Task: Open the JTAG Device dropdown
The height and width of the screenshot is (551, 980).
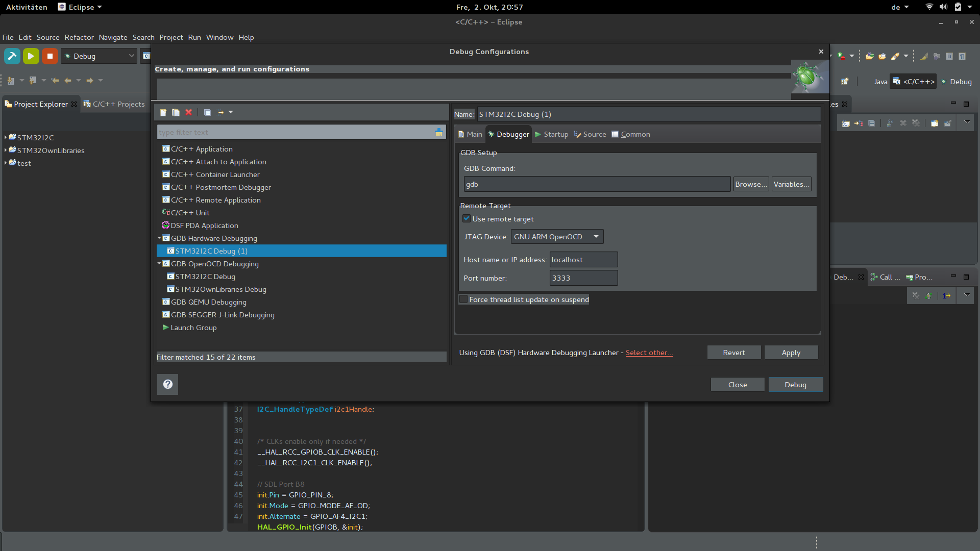Action: (x=557, y=237)
